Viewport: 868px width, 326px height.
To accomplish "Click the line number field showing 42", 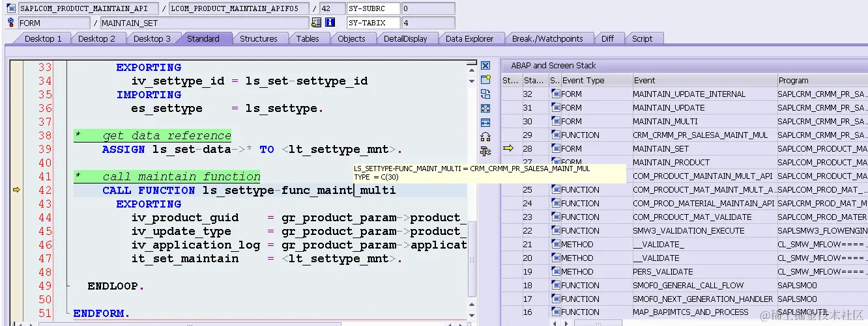I will point(331,9).
